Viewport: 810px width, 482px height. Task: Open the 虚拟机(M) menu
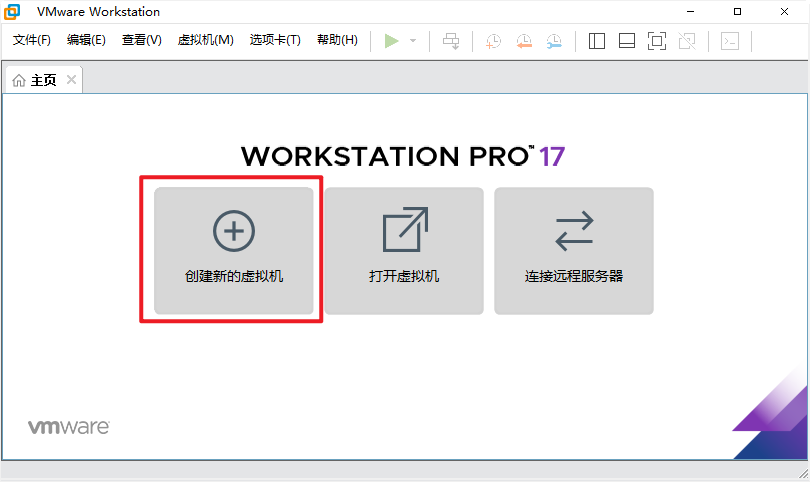[x=205, y=40]
